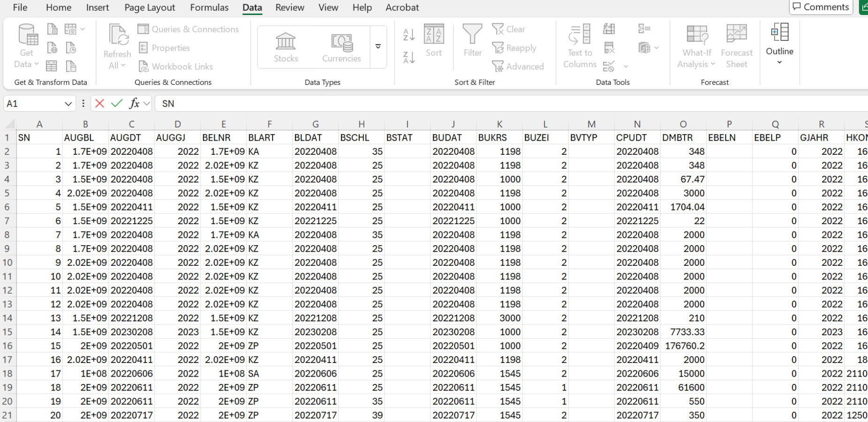The width and height of the screenshot is (868, 422).
Task: Open the What-If Analysis menu
Action: pyautogui.click(x=696, y=46)
